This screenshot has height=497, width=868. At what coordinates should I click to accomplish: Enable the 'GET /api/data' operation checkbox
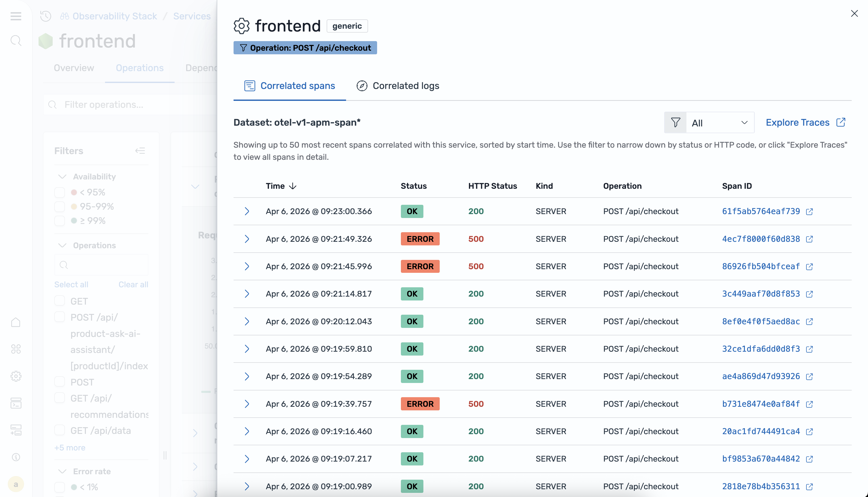(x=60, y=430)
